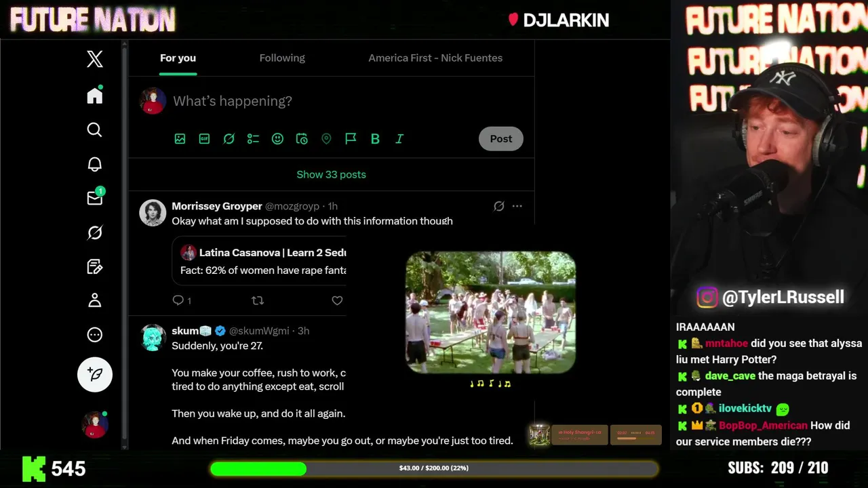The image size is (868, 488).
Task: Click the 1h timestamp on Morrissey post
Action: pos(332,206)
